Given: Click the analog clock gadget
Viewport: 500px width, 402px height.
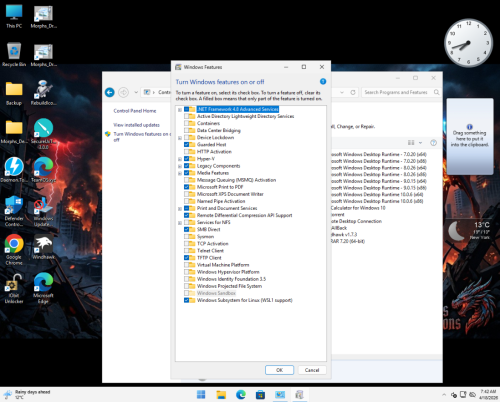Looking at the screenshot, I should (x=468, y=43).
